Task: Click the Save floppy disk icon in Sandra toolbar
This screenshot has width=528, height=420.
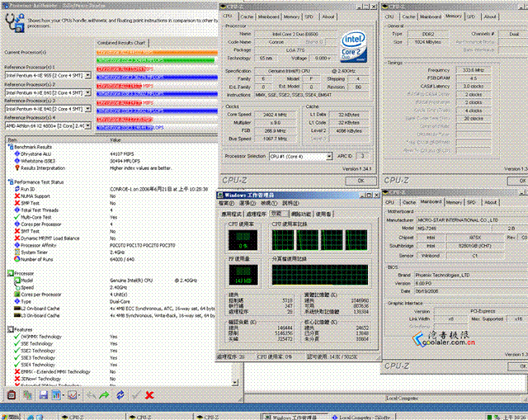Action: (x=44, y=394)
